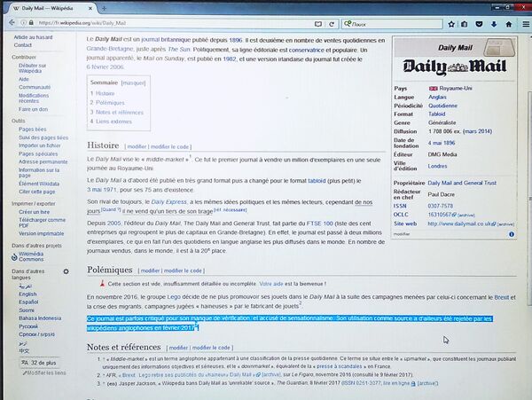Open downloads via the down-arrow icon
Viewport: 532px width, 400px height.
point(494,24)
